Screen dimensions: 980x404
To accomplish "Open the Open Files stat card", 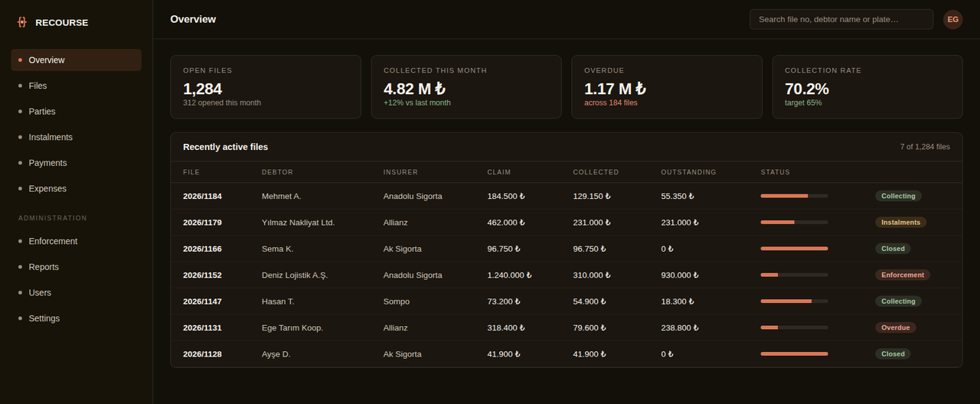I will pyautogui.click(x=266, y=86).
